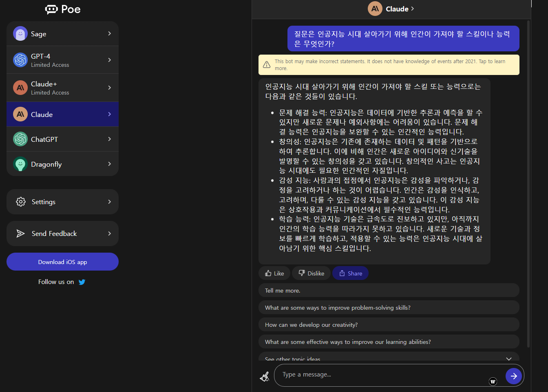The width and height of the screenshot is (548, 392).
Task: Open the Sage bot avatar icon
Action: click(x=20, y=34)
